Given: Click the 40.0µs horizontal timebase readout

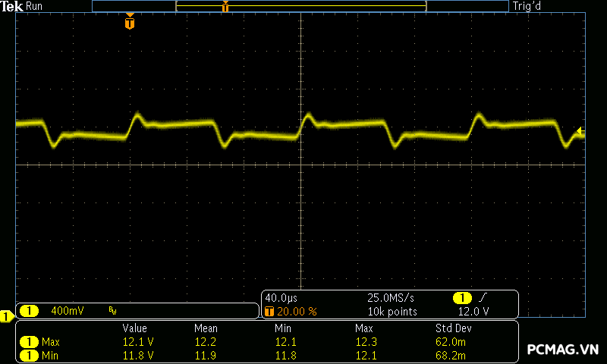Looking at the screenshot, I should pos(281,297).
